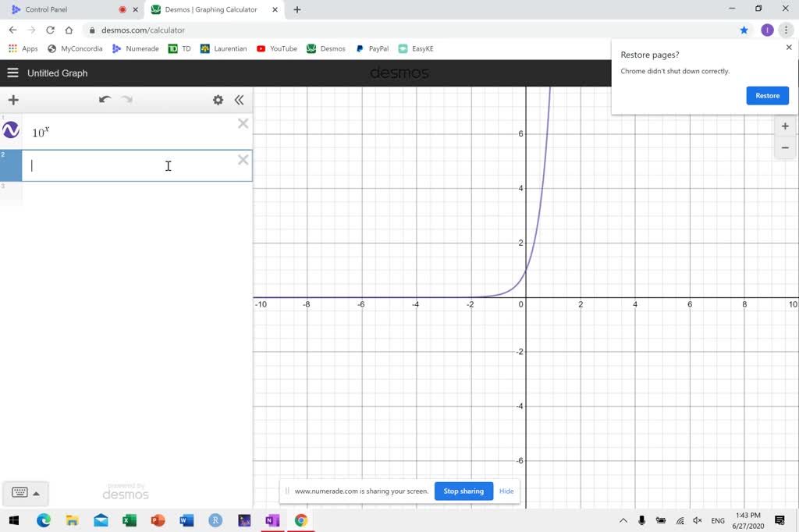Click the add expression plus icon
This screenshot has height=532, width=799.
12,100
